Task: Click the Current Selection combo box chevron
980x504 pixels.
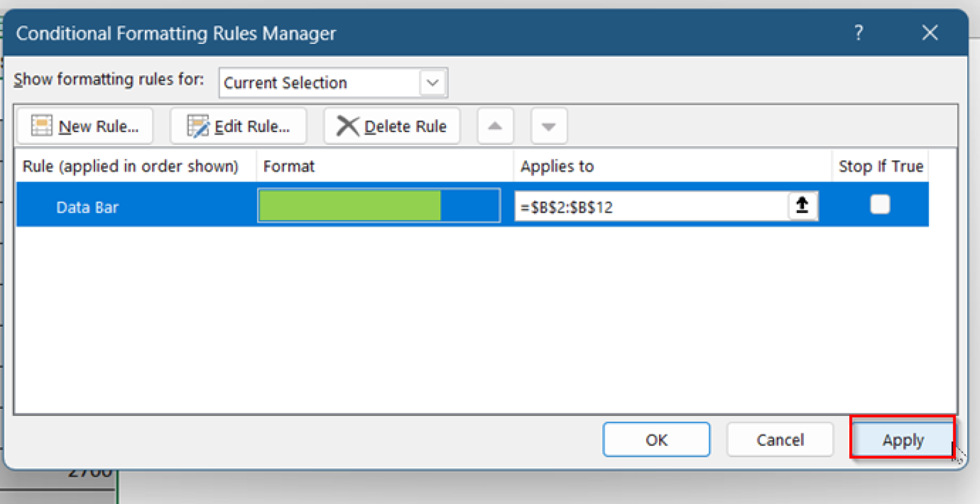Action: click(x=433, y=82)
